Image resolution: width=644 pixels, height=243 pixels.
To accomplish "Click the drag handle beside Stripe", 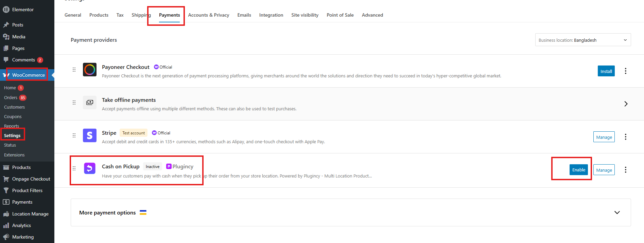I will point(74,135).
